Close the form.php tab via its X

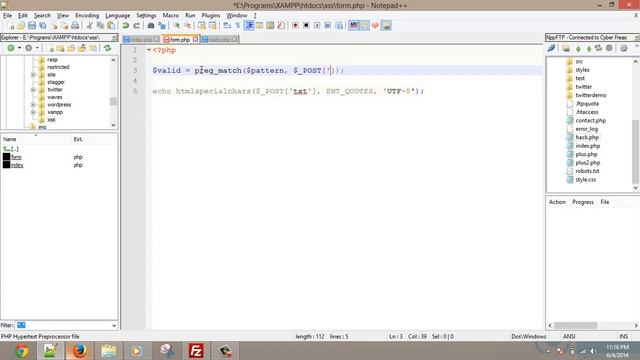196,40
